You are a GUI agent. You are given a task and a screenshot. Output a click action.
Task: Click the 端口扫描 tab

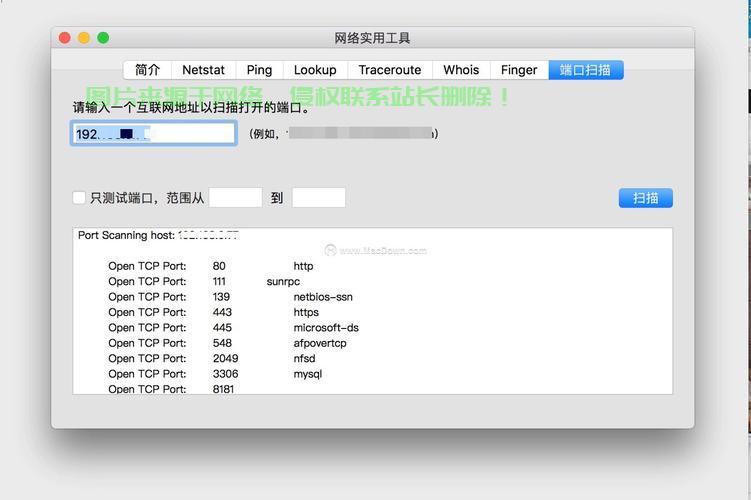[x=585, y=70]
